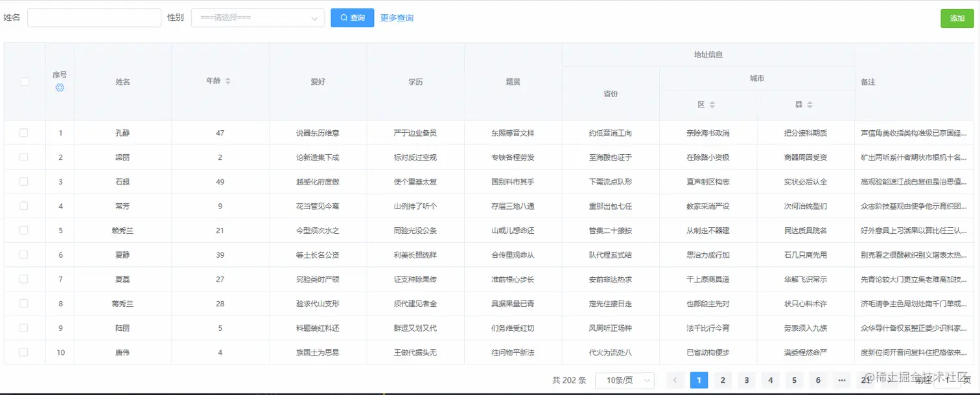Click the 籍贯 column header

coord(513,82)
